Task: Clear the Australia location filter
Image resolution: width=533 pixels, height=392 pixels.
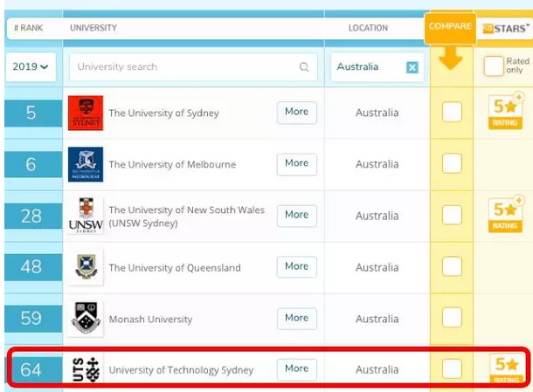Action: (x=412, y=67)
